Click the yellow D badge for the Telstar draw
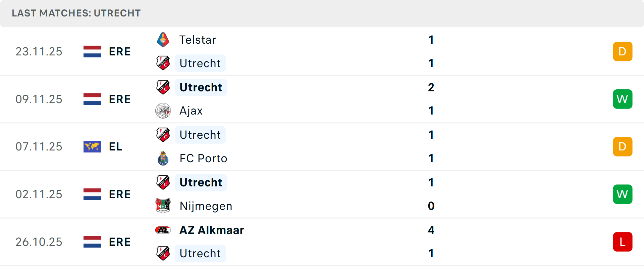This screenshot has width=644, height=266. (623, 51)
